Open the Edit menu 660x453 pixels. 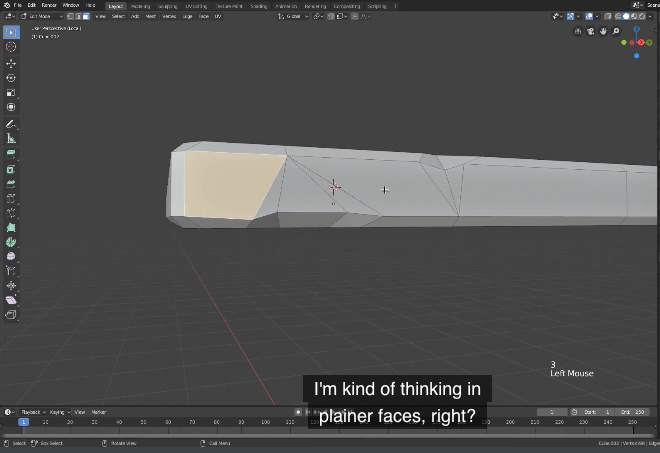pos(32,5)
